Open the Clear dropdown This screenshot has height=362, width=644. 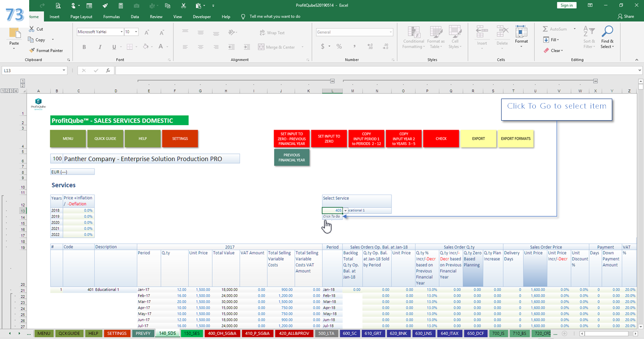(553, 50)
